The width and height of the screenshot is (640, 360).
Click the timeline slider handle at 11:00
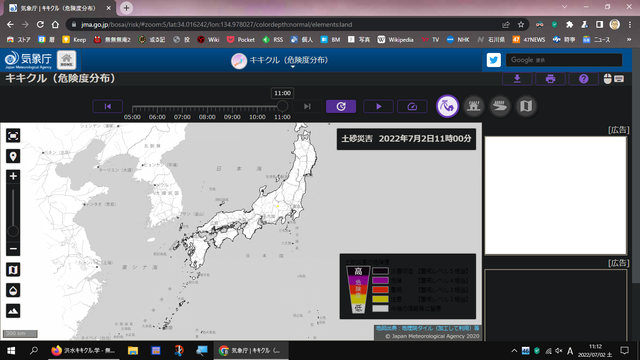[x=282, y=107]
